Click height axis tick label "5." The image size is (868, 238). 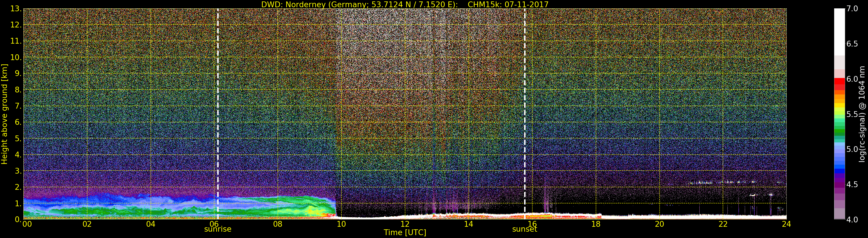point(18,138)
